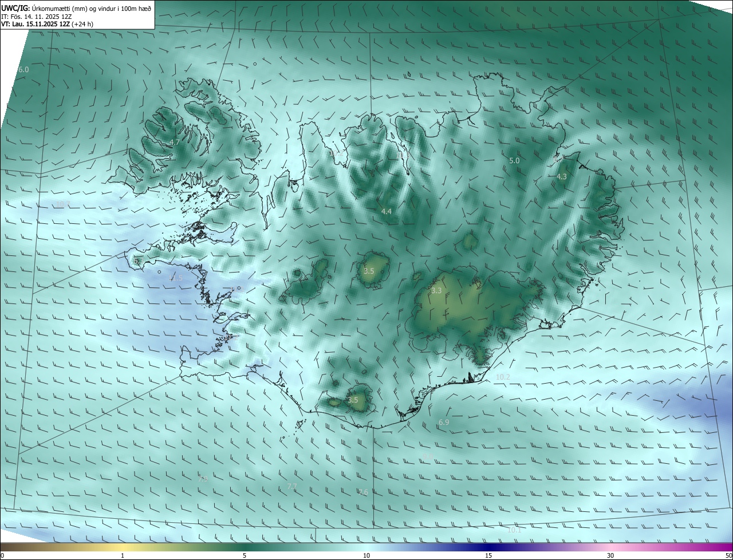Click the 10.2 value off the southeast coast
The image size is (733, 560).
(x=503, y=377)
